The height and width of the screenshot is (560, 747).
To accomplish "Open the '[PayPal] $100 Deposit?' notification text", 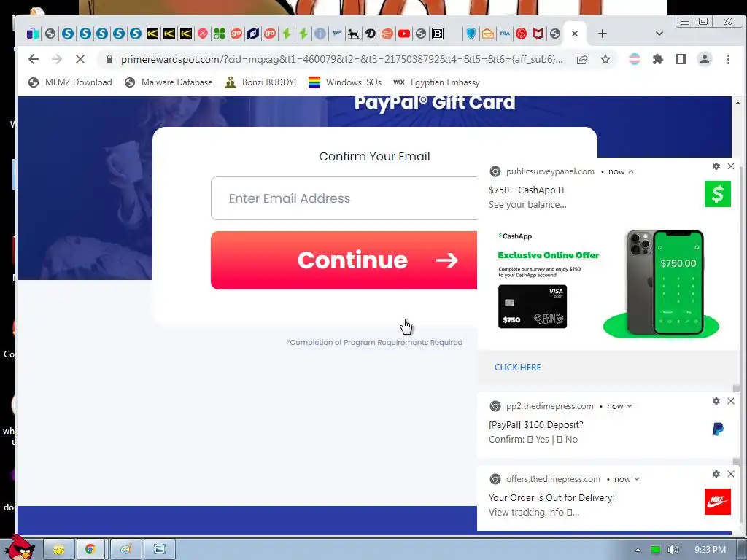I will 535,425.
